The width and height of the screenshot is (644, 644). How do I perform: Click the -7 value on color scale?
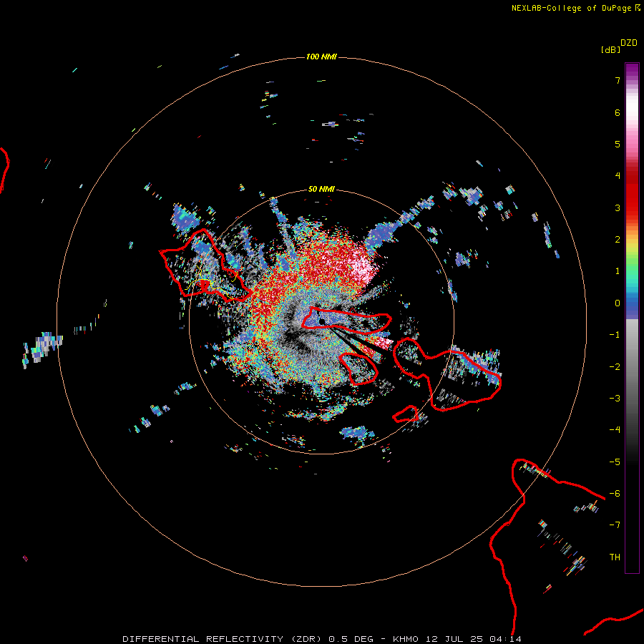point(615,525)
